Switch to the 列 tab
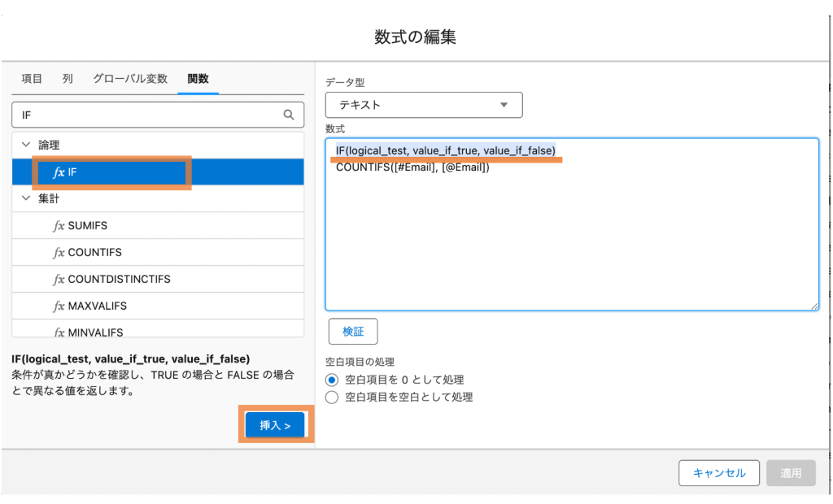 click(68, 79)
